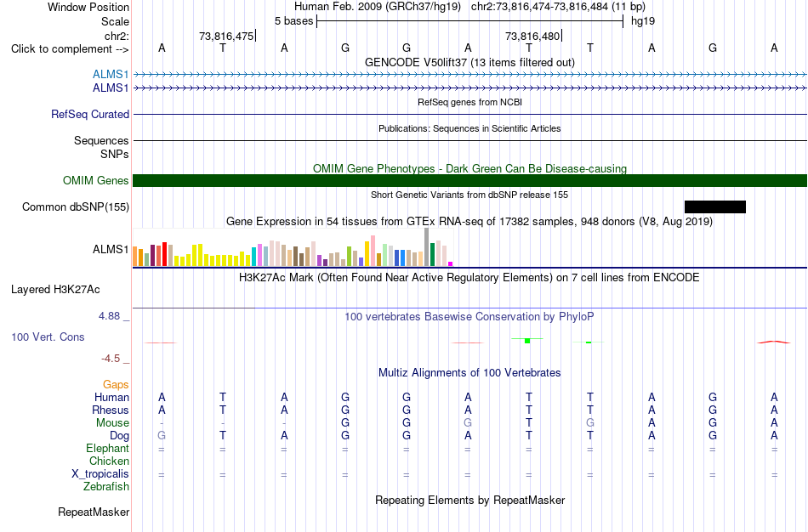Click the light blue ALMS1 transcript label

pyautogui.click(x=111, y=75)
